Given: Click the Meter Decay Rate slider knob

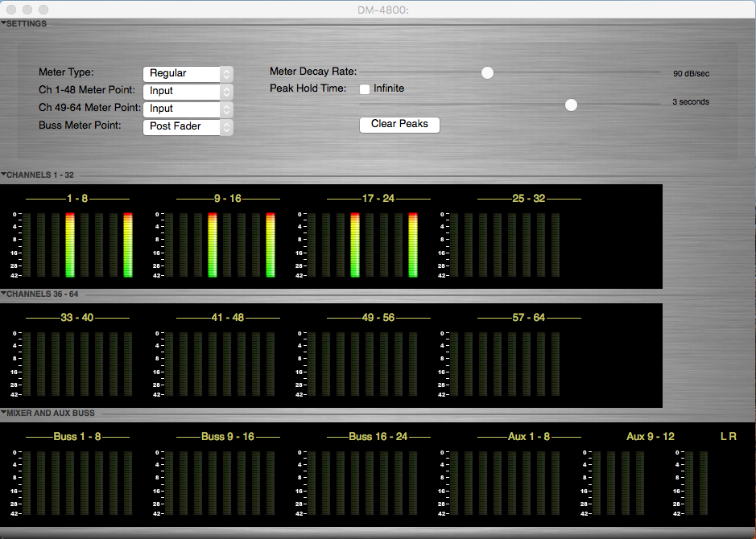Looking at the screenshot, I should (487, 72).
